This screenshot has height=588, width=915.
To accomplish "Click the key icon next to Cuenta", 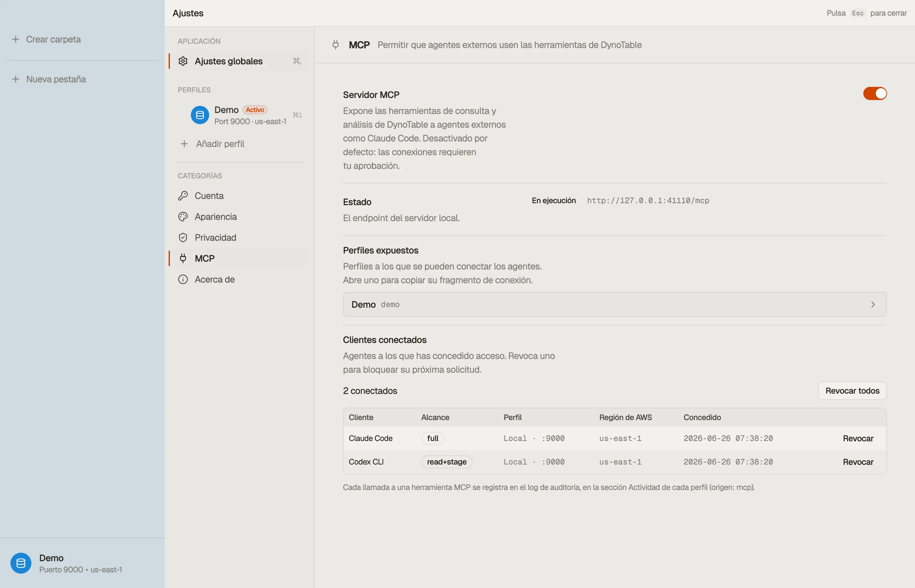I will pyautogui.click(x=183, y=196).
